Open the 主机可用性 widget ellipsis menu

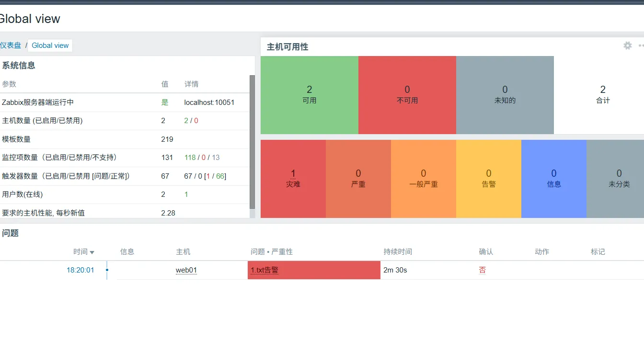(x=641, y=45)
